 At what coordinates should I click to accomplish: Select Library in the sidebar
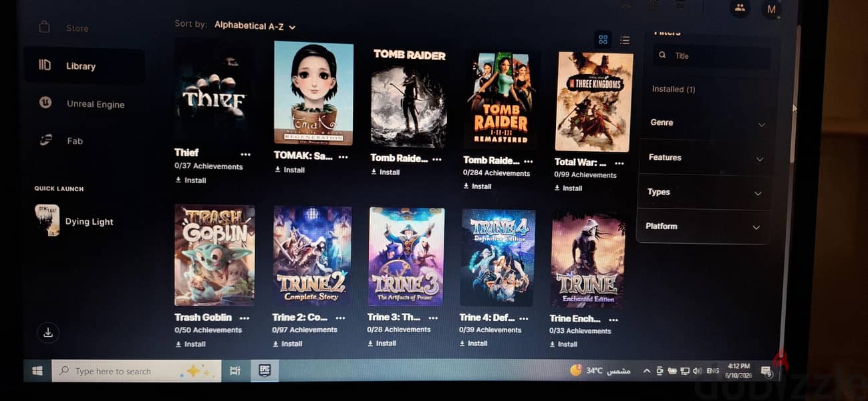point(84,65)
